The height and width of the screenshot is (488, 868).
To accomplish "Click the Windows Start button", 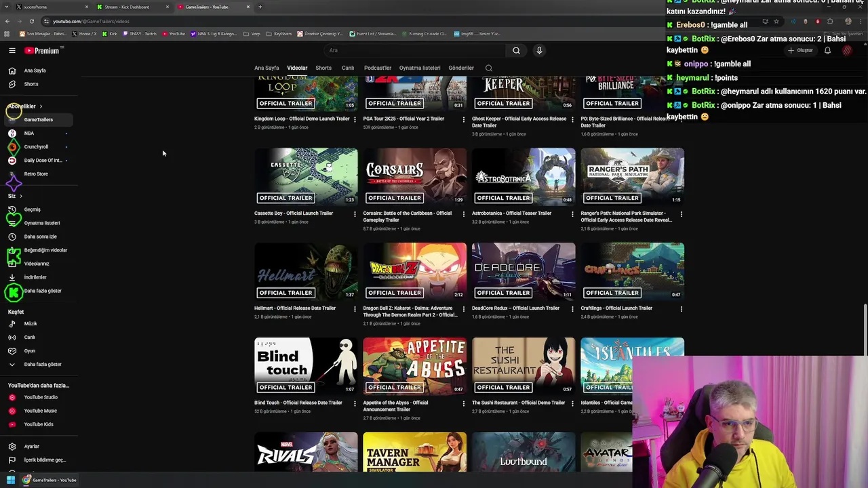I will pos(10,480).
